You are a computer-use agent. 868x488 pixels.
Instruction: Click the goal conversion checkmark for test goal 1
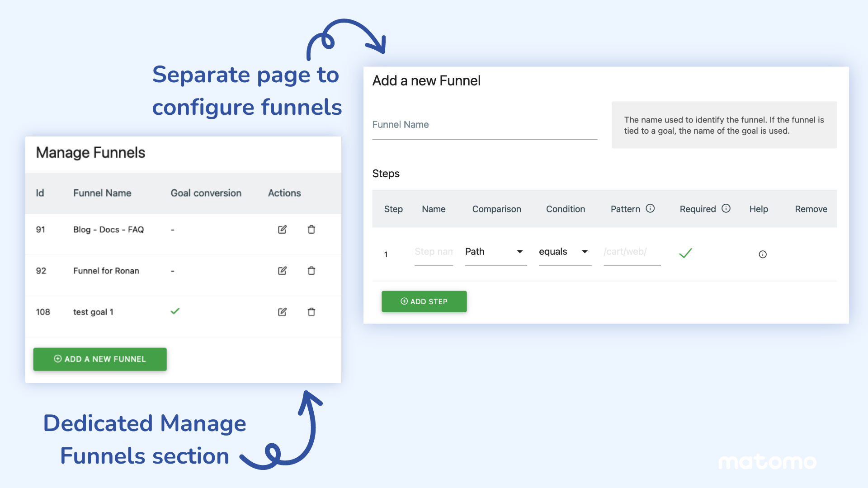coord(175,311)
